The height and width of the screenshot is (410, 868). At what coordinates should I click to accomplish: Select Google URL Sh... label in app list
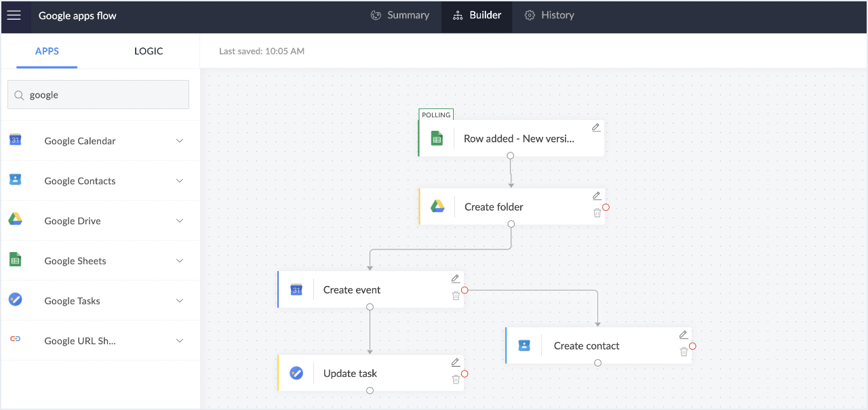pyautogui.click(x=80, y=341)
